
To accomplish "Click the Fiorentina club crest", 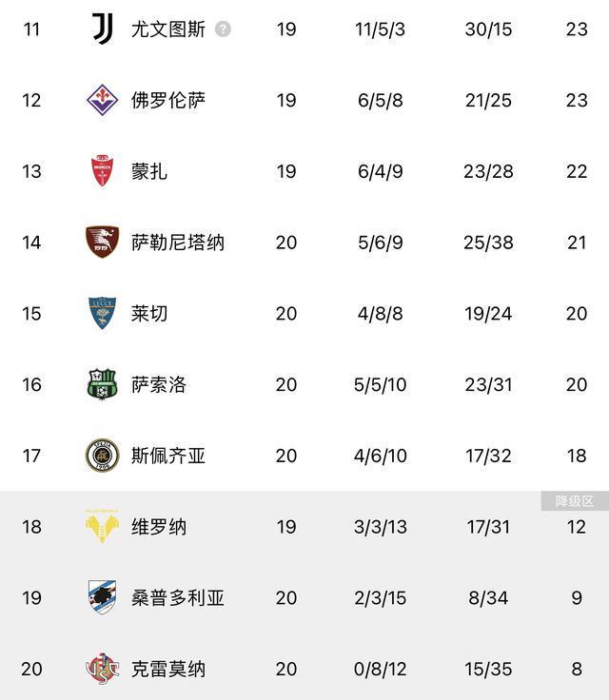I will click(102, 100).
